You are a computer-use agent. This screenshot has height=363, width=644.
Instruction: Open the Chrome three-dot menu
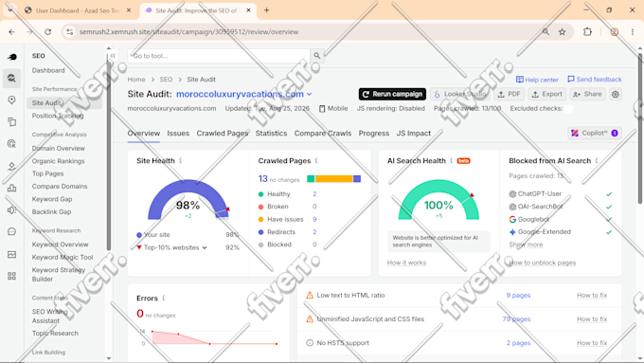(633, 31)
